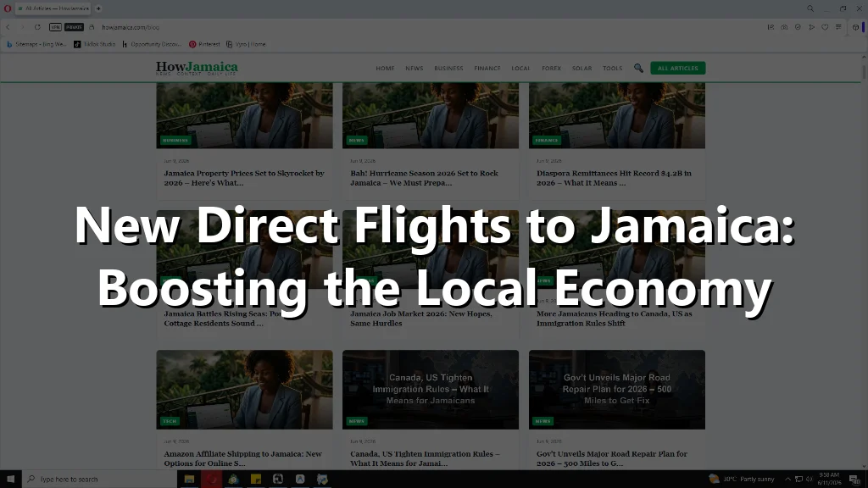Click the HowJamaica site logo
This screenshot has width=868, height=488.
(x=197, y=68)
